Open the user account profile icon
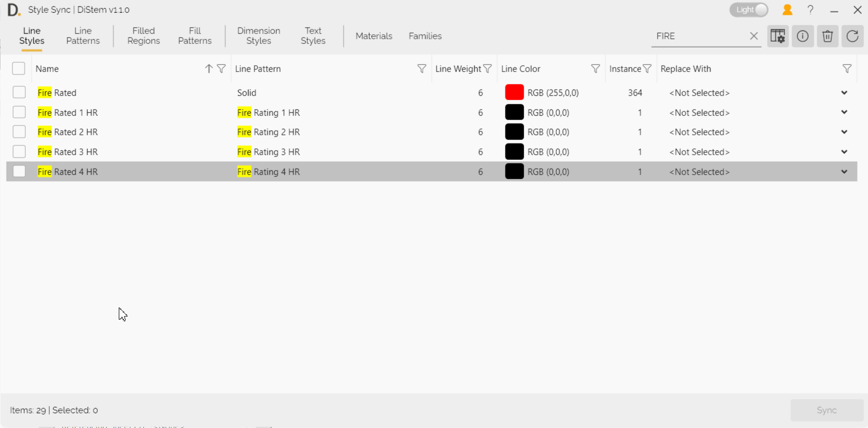The image size is (868, 428). (787, 10)
